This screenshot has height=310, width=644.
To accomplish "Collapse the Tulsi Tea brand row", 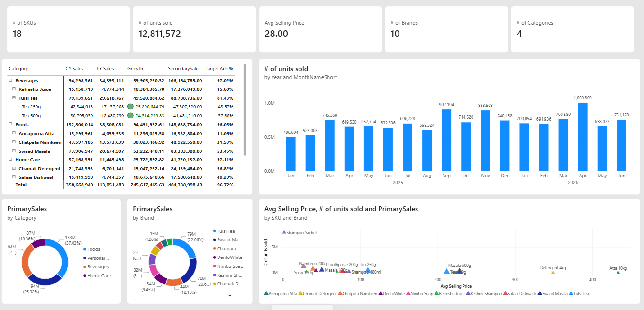I will [x=14, y=98].
